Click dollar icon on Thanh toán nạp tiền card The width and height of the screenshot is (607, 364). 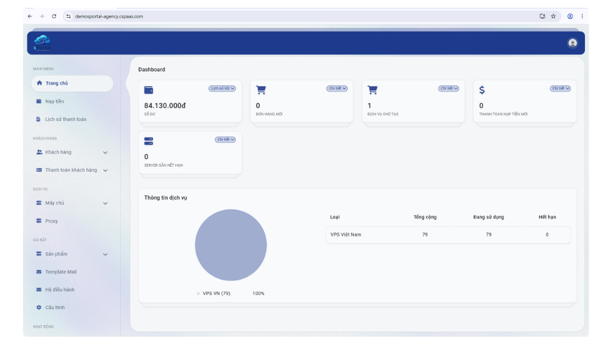tap(482, 90)
